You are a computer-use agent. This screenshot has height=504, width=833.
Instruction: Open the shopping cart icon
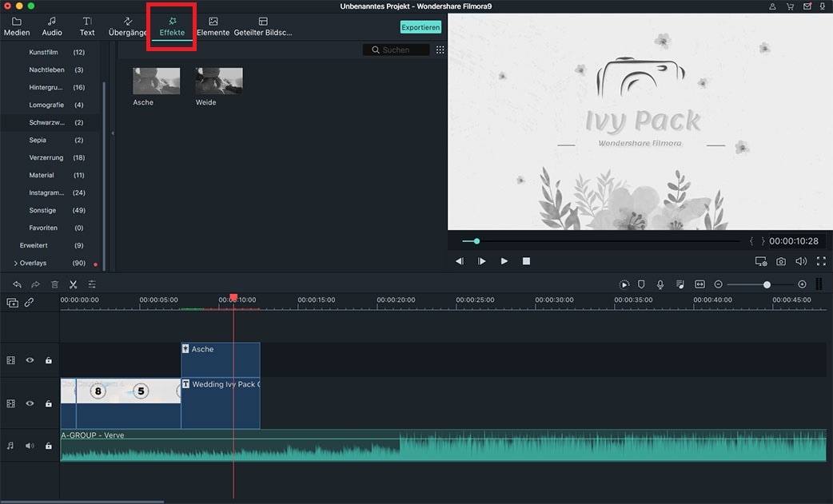coord(790,6)
